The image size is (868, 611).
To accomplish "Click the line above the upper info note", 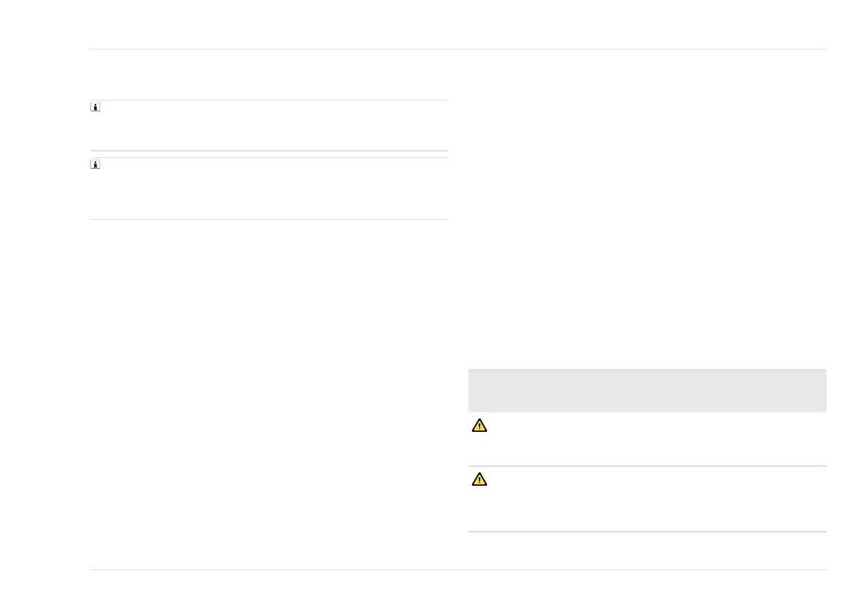I will [269, 100].
